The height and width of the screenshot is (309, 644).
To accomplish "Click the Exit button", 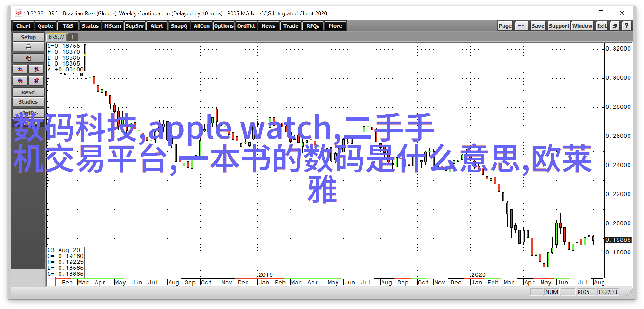I will [601, 26].
